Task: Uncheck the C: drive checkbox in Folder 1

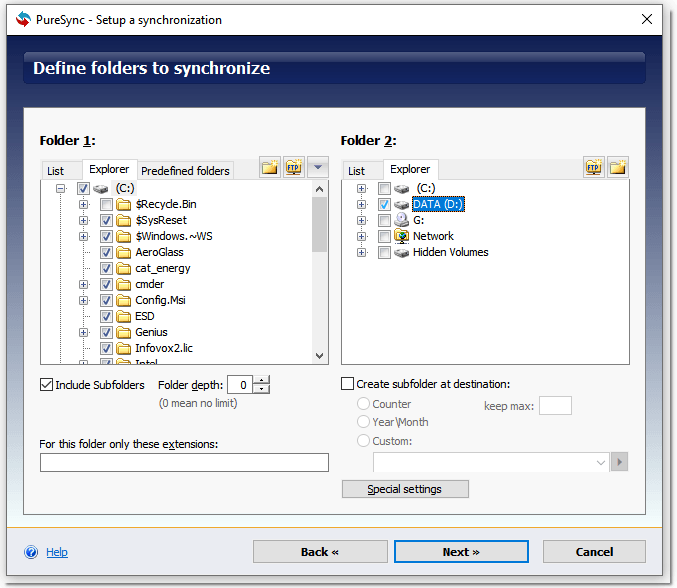Action: (x=83, y=189)
